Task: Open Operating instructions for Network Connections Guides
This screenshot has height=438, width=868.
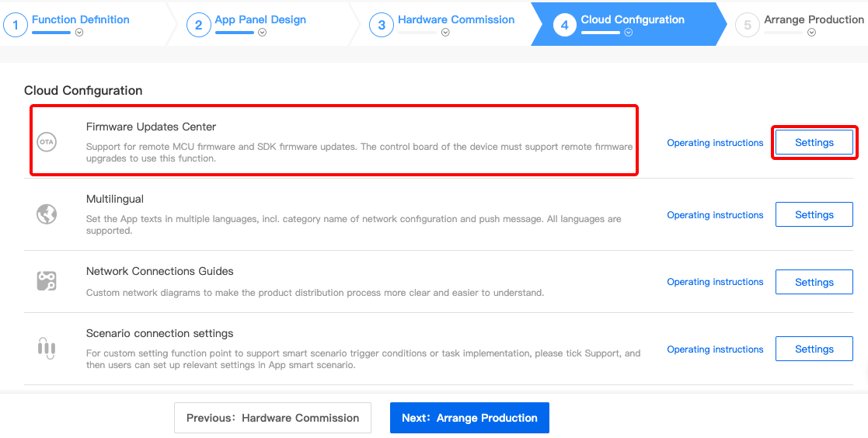Action: click(715, 282)
